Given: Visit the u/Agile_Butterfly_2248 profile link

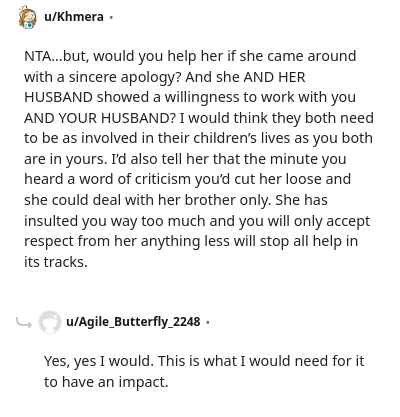Looking at the screenshot, I should 133,322.
